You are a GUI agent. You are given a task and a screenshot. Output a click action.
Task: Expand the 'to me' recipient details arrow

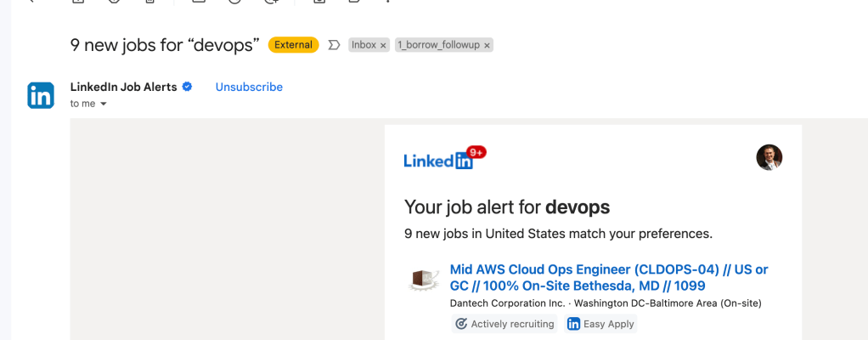(103, 104)
